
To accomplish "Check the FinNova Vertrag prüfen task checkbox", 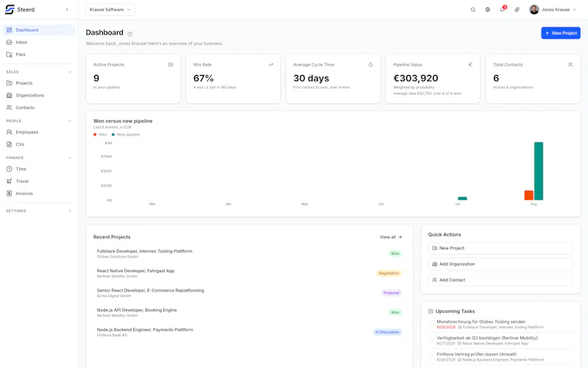I will click(431, 356).
